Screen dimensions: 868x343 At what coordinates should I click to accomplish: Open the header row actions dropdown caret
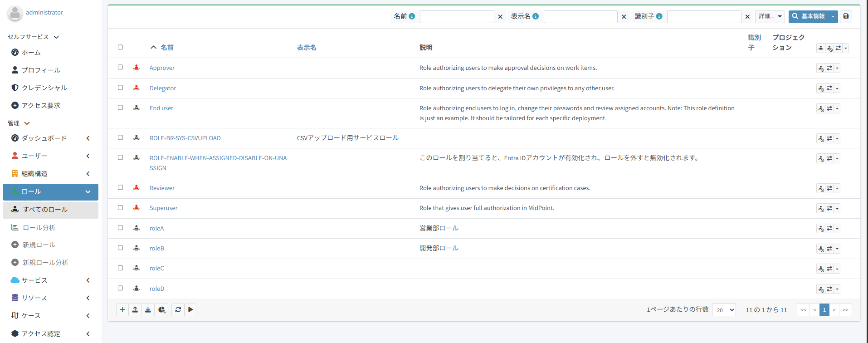click(x=846, y=48)
